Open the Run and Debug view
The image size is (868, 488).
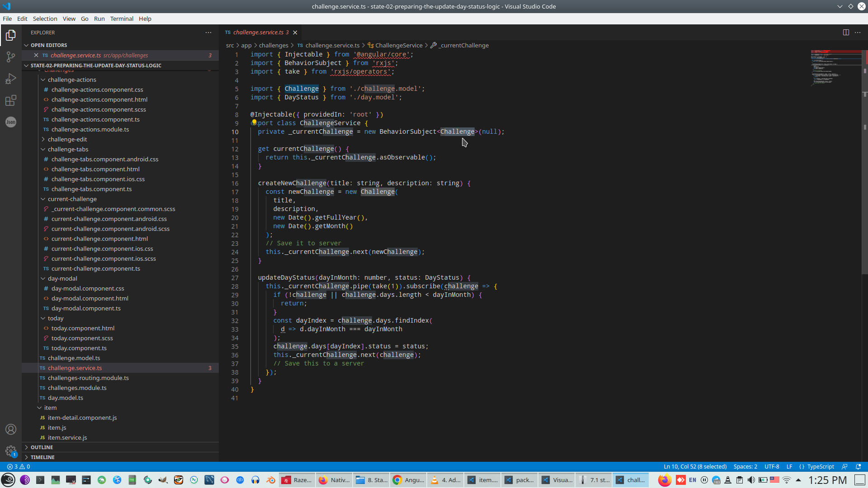[x=11, y=79]
